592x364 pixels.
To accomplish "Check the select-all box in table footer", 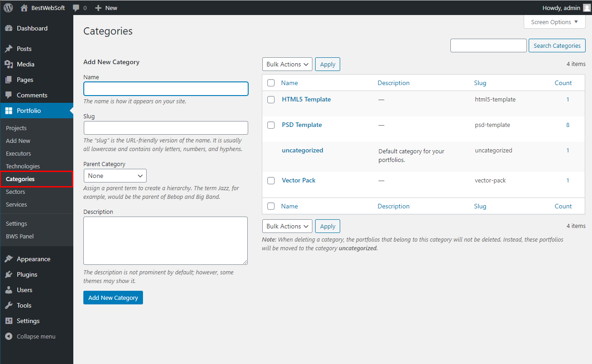I will (x=271, y=206).
